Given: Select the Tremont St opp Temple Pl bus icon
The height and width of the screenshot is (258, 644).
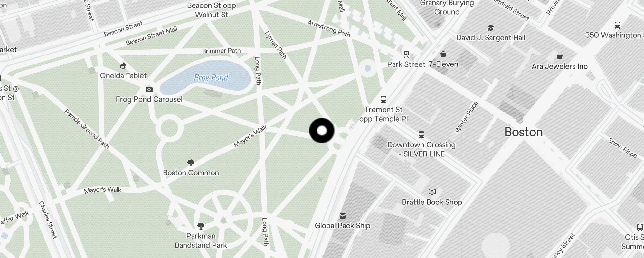Looking at the screenshot, I should click(x=384, y=100).
